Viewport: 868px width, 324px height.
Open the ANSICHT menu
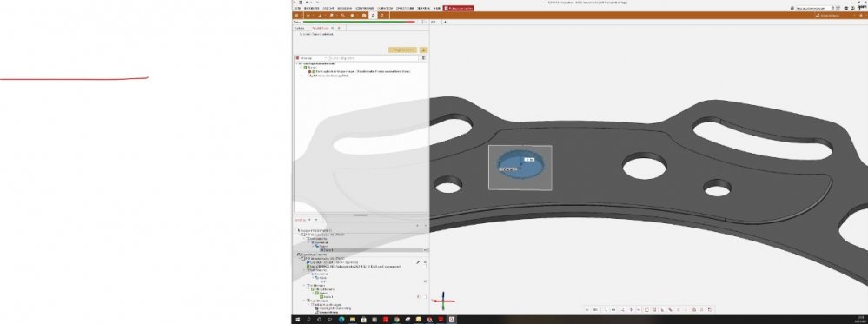328,9
